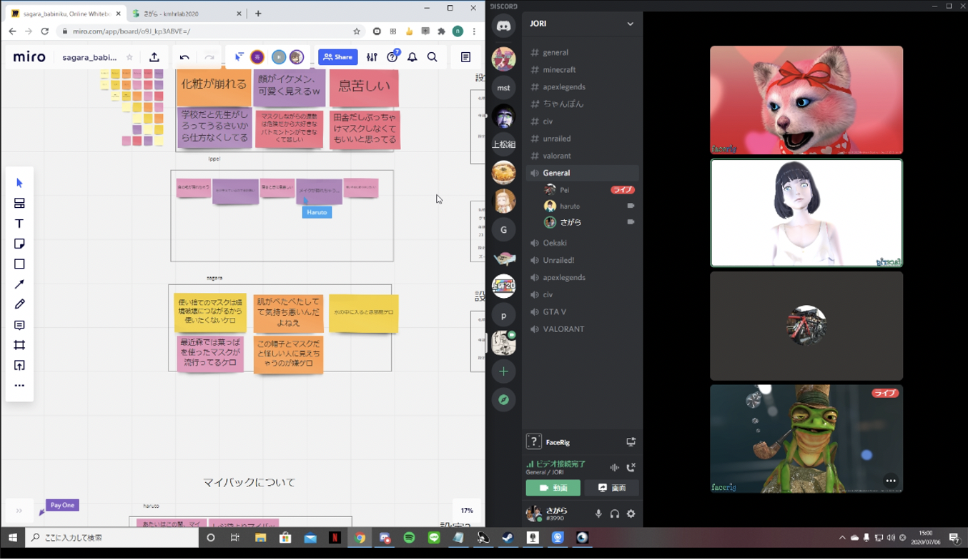Open the minecraft text channel
The height and width of the screenshot is (560, 968).
558,69
